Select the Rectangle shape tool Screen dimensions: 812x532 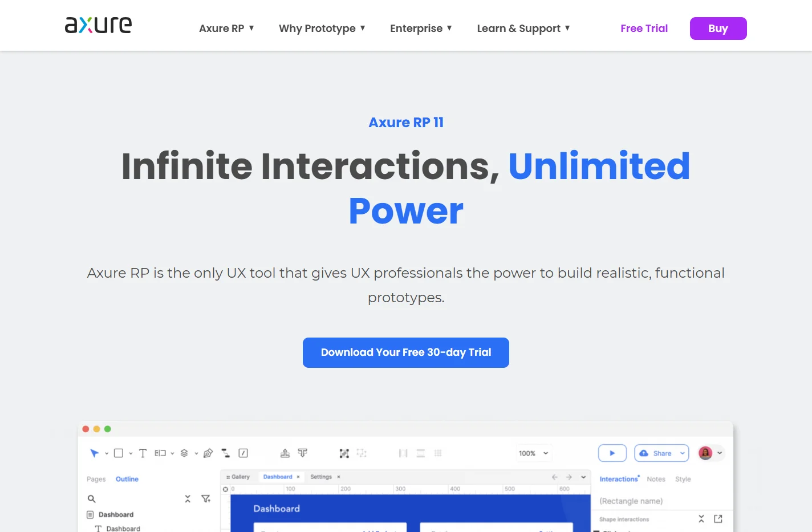pos(119,453)
